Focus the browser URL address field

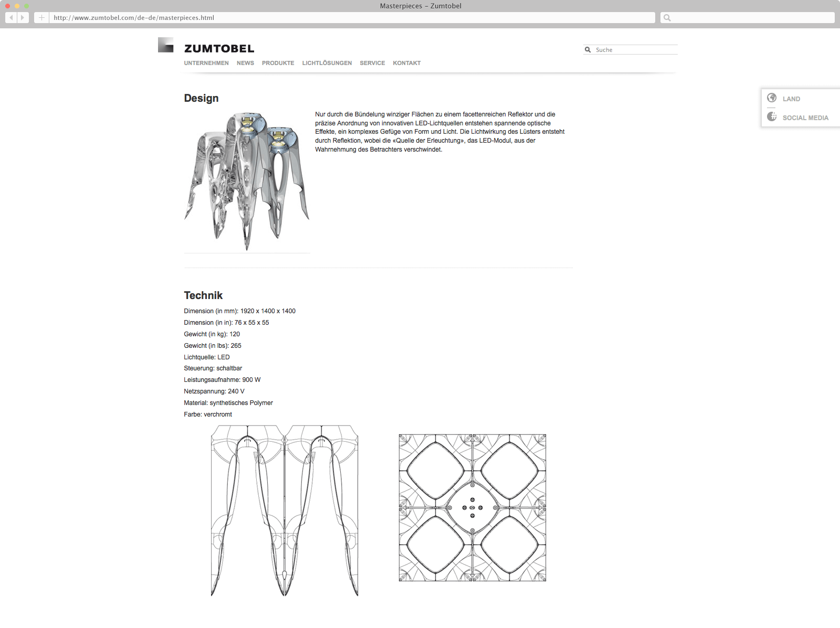pos(352,18)
